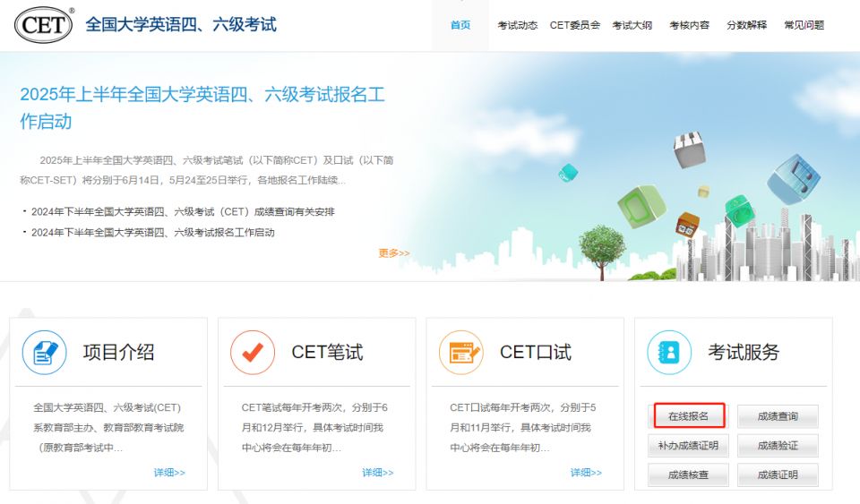This screenshot has height=504, width=860.
Task: Go to 考试动态 in the menu
Action: (517, 25)
